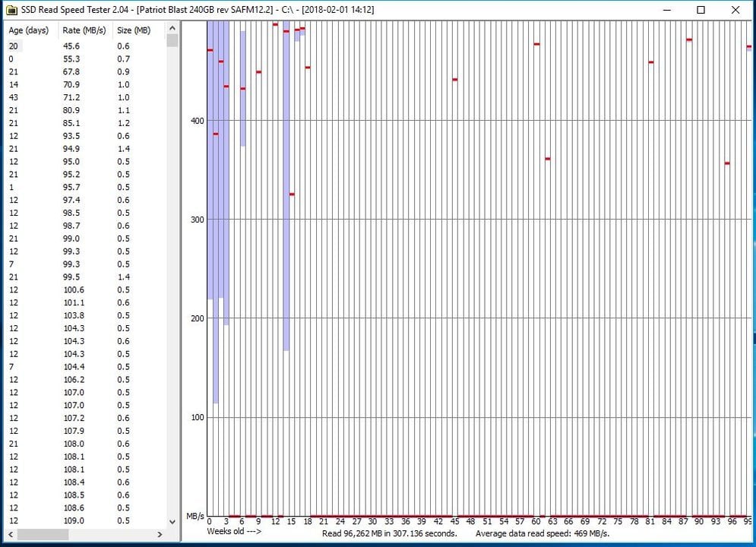Click the list's vertical scroll down arrow

click(x=172, y=521)
